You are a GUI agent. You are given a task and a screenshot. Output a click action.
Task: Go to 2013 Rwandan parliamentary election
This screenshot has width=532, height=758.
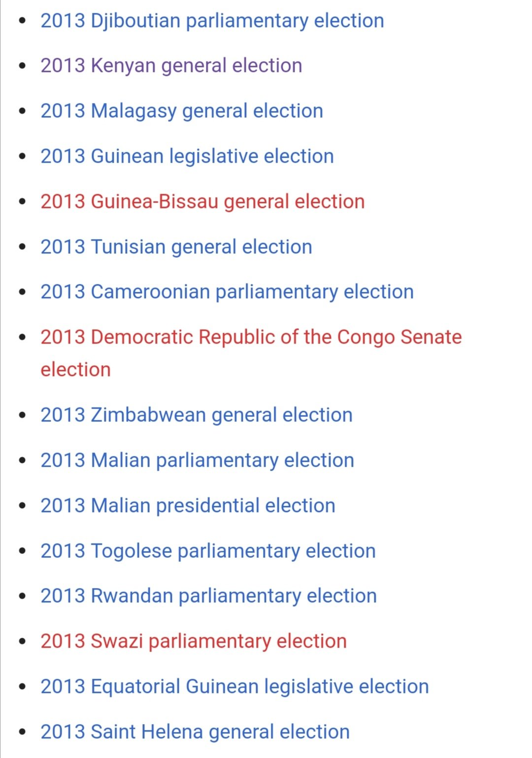(x=208, y=596)
